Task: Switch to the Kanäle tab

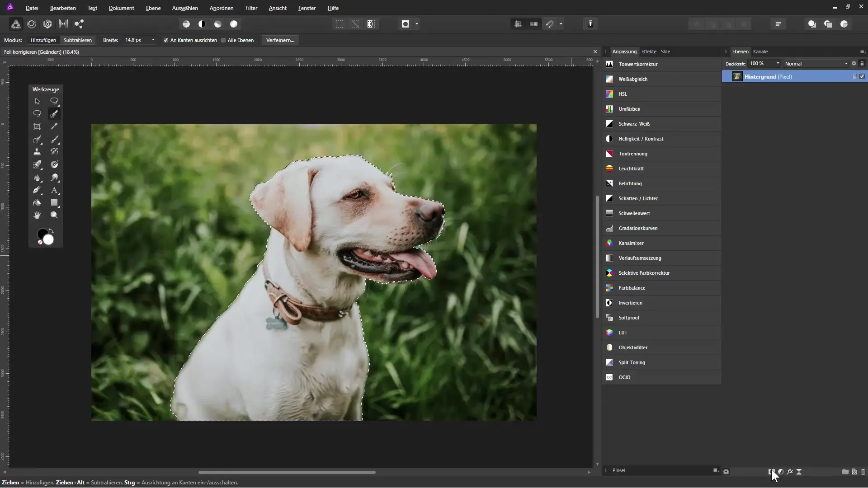Action: click(x=760, y=52)
